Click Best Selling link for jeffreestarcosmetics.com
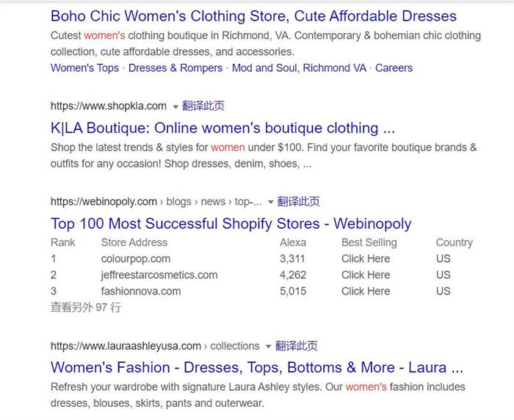Image resolution: width=514 pixels, height=420 pixels. [365, 275]
